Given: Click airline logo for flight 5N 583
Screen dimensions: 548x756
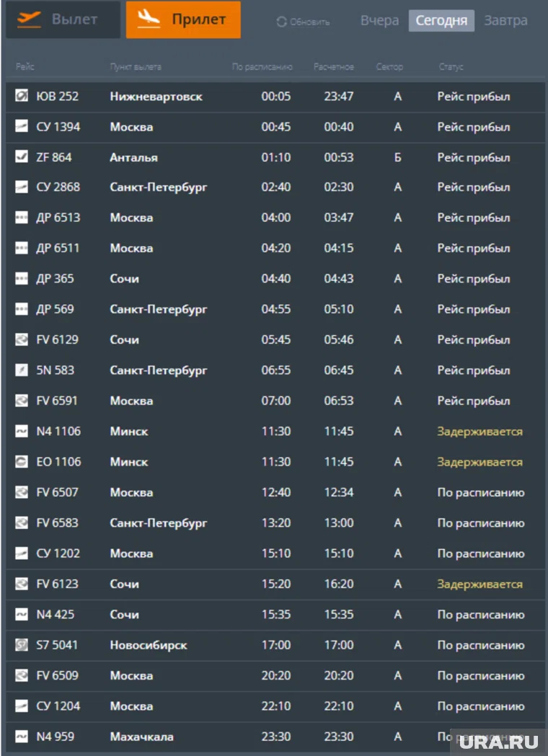Looking at the screenshot, I should pos(22,370).
